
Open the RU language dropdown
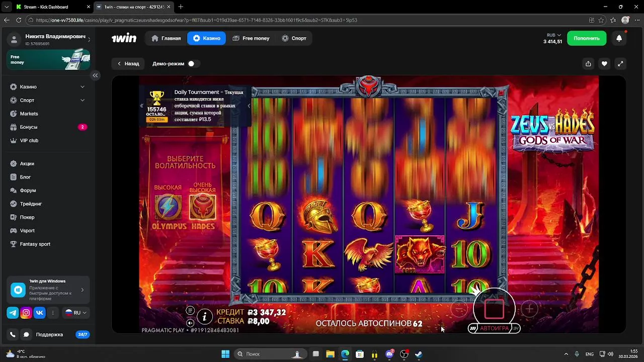pyautogui.click(x=76, y=313)
